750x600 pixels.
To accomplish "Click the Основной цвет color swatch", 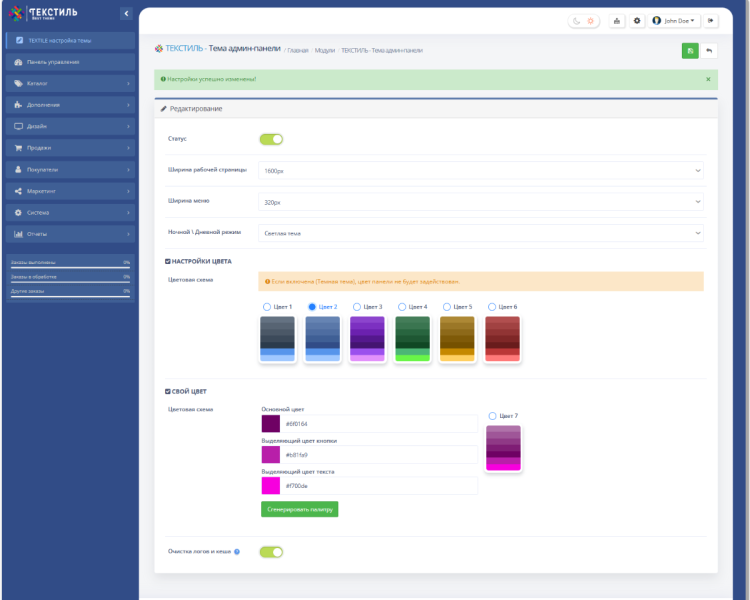I will pyautogui.click(x=270, y=424).
